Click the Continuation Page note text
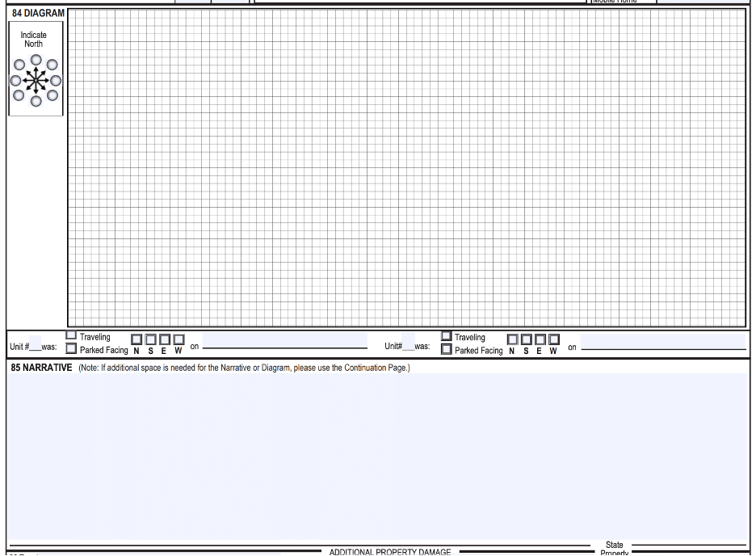Image resolution: width=756 pixels, height=556 pixels. 245,368
